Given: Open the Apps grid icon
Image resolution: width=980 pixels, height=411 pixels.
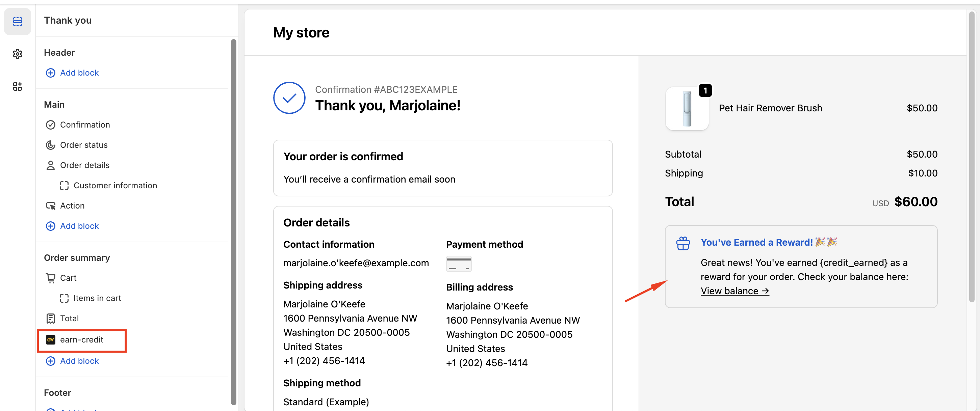Looking at the screenshot, I should pyautogui.click(x=18, y=86).
